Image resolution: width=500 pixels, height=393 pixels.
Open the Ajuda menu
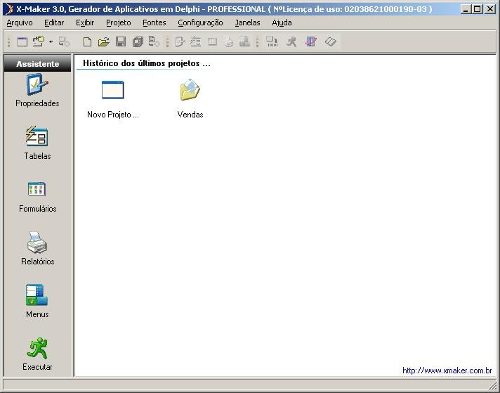(x=282, y=23)
